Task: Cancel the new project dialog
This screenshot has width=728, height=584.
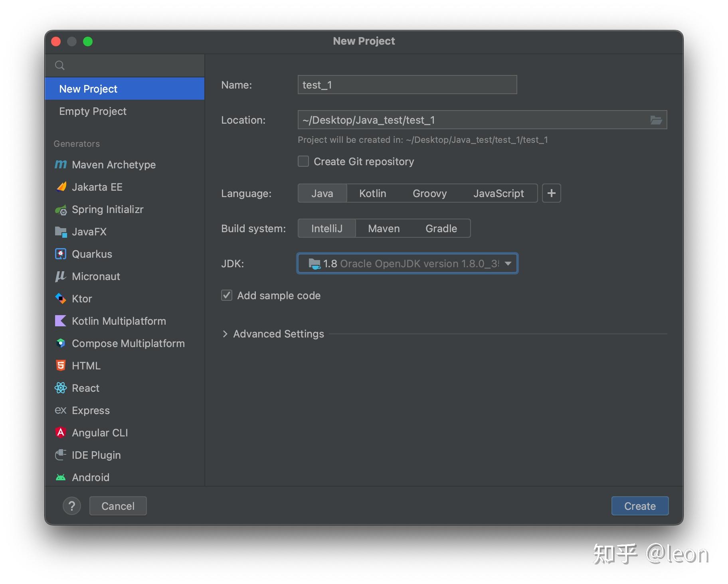Action: pyautogui.click(x=118, y=506)
